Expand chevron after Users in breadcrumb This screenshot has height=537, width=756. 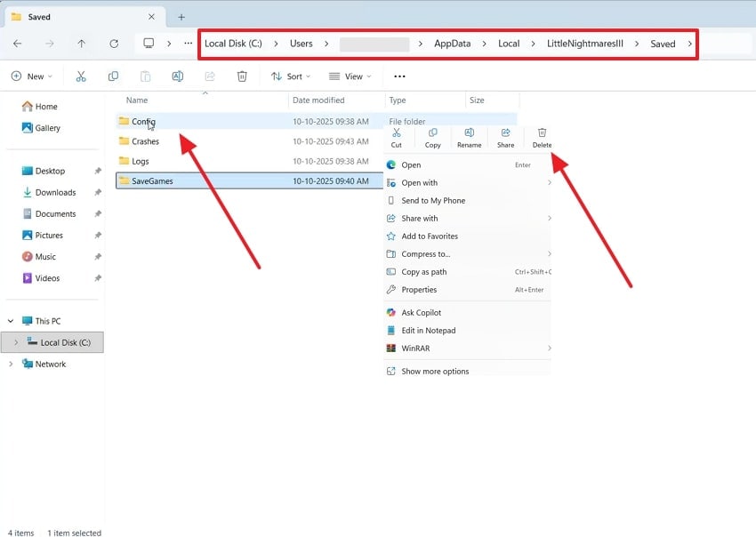tap(326, 44)
